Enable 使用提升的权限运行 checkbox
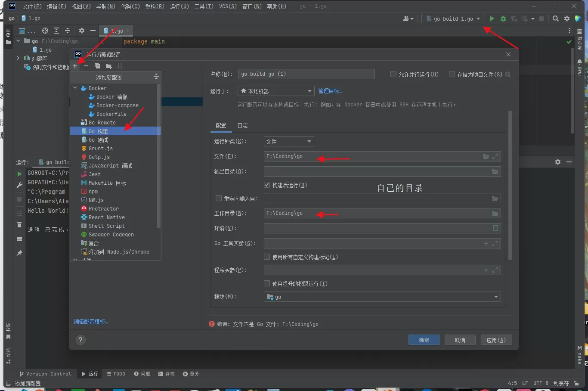The width and height of the screenshot is (588, 391). click(267, 283)
